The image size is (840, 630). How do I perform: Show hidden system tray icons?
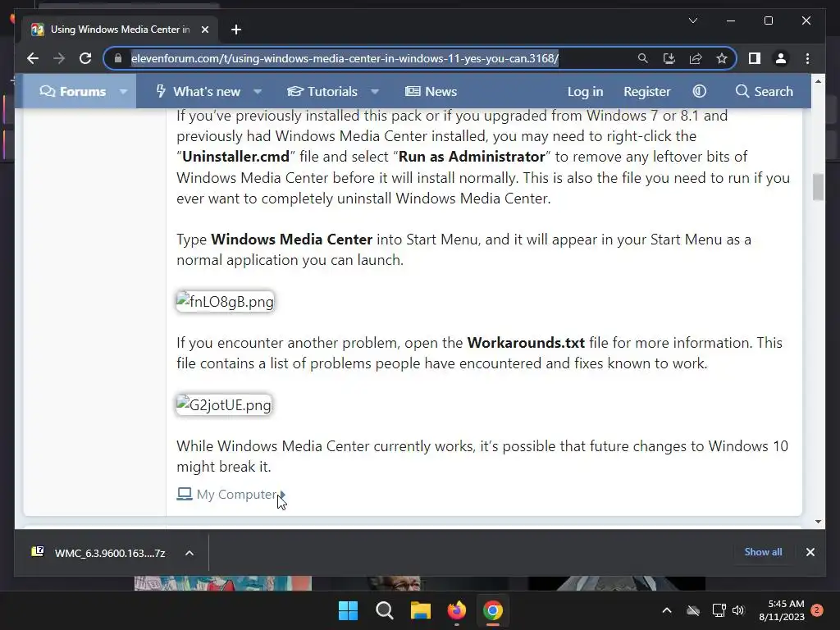666,610
